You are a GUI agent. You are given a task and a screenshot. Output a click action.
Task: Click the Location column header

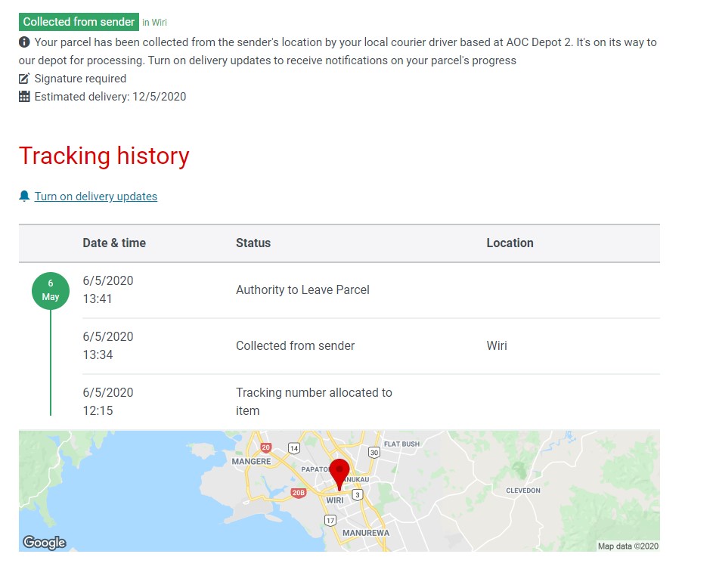click(x=510, y=243)
